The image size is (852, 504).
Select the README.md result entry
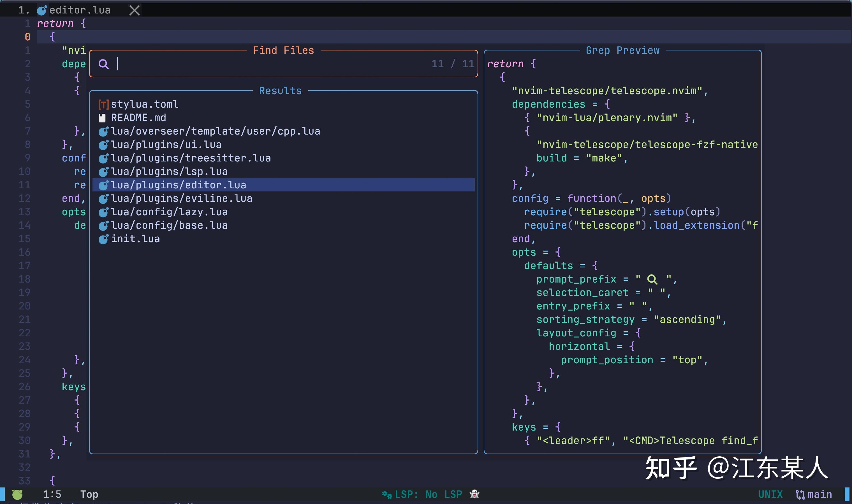tap(138, 117)
